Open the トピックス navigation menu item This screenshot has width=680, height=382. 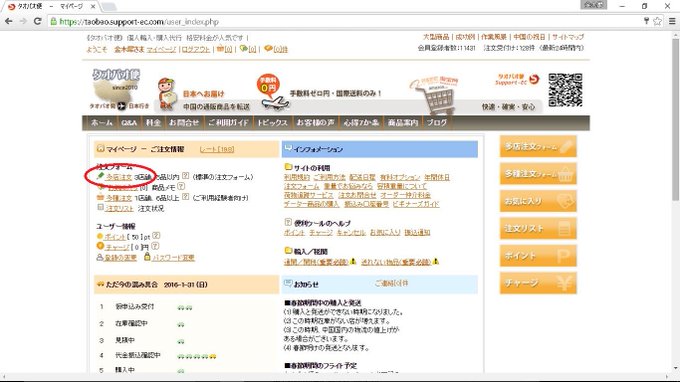pyautogui.click(x=272, y=123)
